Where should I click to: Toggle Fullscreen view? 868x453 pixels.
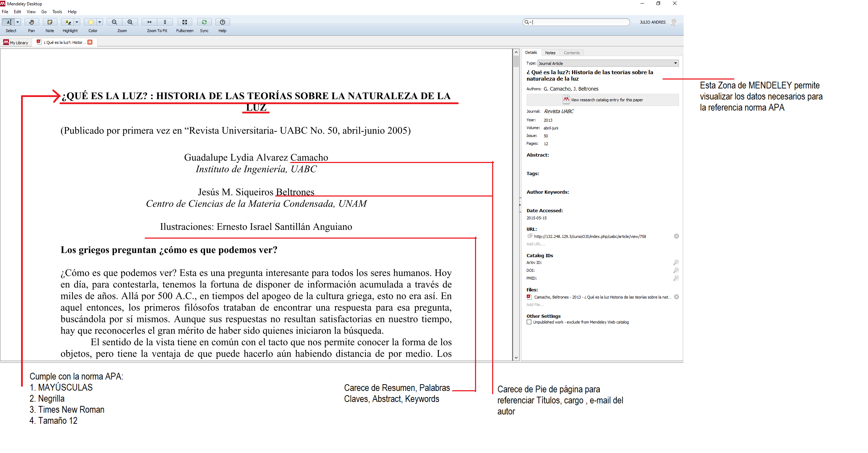pyautogui.click(x=185, y=22)
